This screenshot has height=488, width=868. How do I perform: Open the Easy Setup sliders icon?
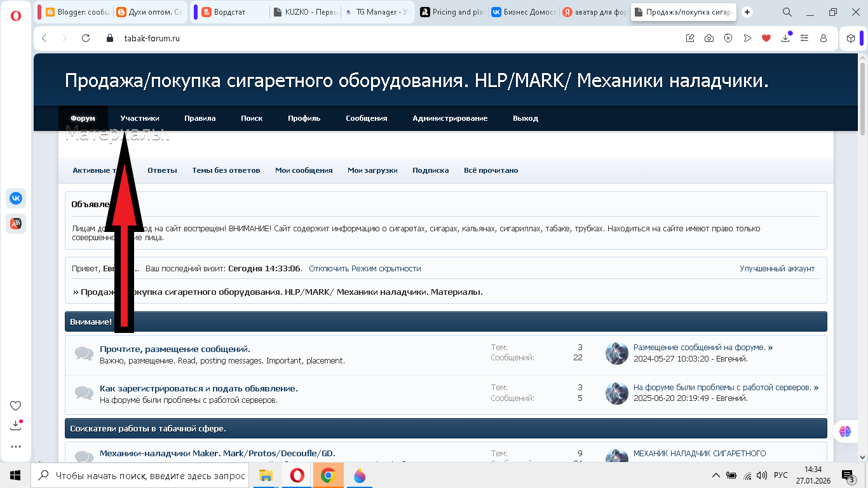[804, 38]
